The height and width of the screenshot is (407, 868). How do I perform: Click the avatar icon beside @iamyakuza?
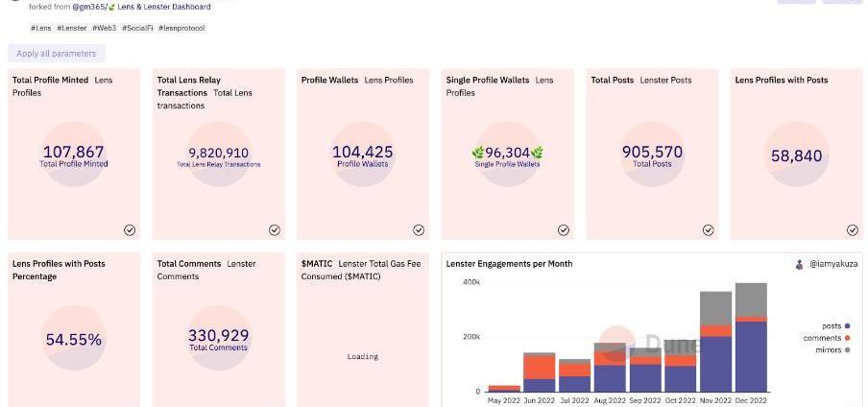pos(799,263)
